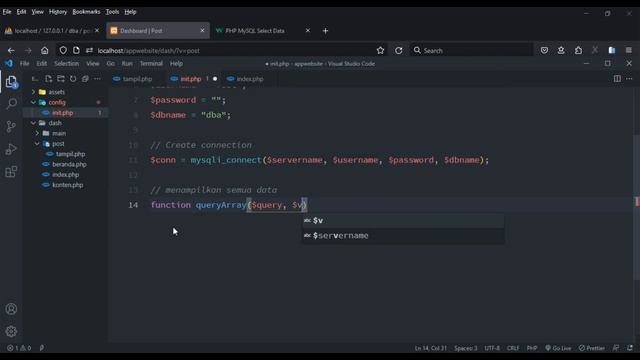This screenshot has height=360, width=640.
Task: Open the Explorer view in activity bar
Action: (x=11, y=82)
